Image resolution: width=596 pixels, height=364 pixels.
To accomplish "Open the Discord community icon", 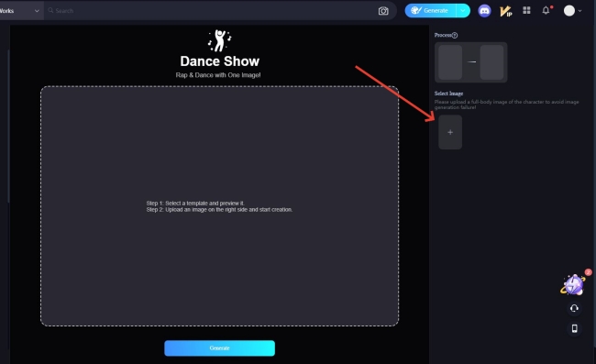I will 484,11.
